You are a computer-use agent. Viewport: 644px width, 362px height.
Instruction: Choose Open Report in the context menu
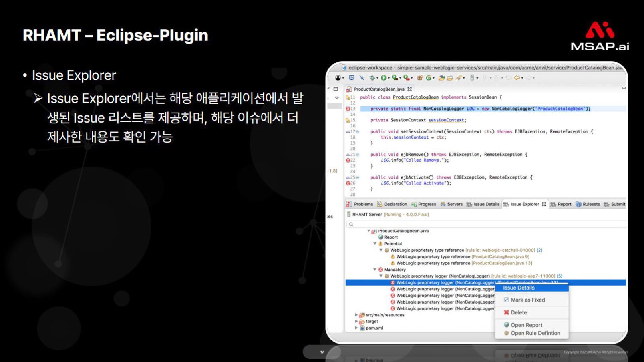click(x=532, y=325)
